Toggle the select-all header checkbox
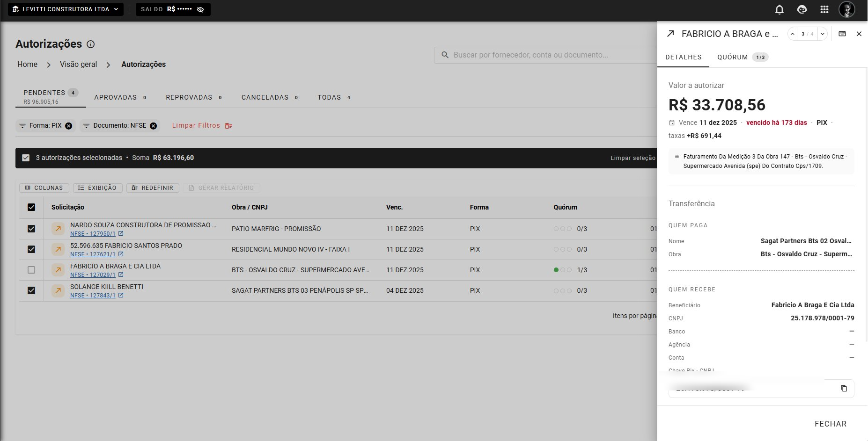Screen dimensions: 868x441 tap(31, 207)
